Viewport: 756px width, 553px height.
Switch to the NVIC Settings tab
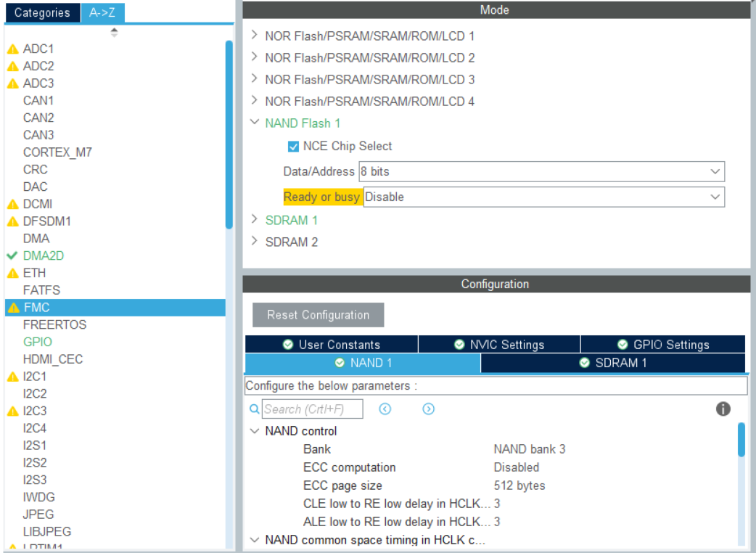point(499,344)
